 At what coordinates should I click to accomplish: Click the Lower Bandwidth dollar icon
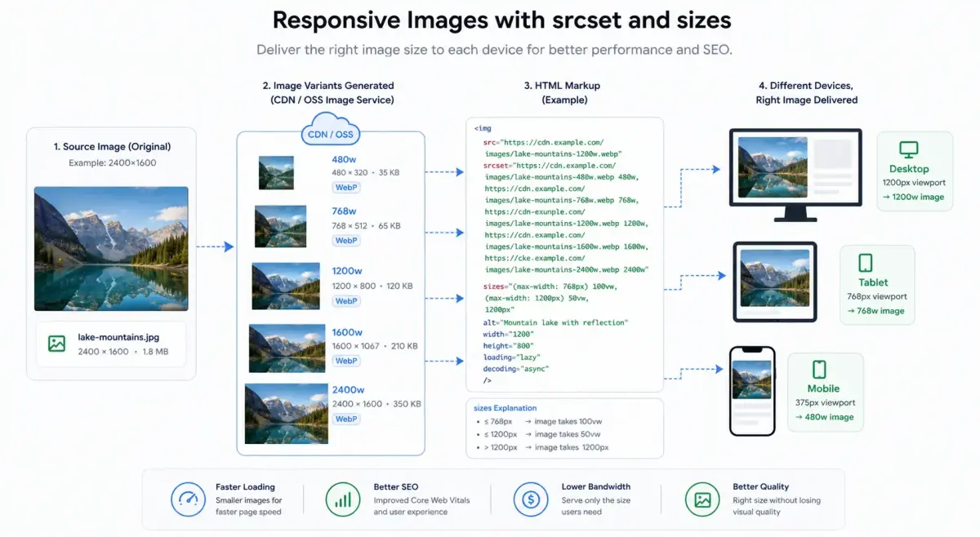[531, 499]
